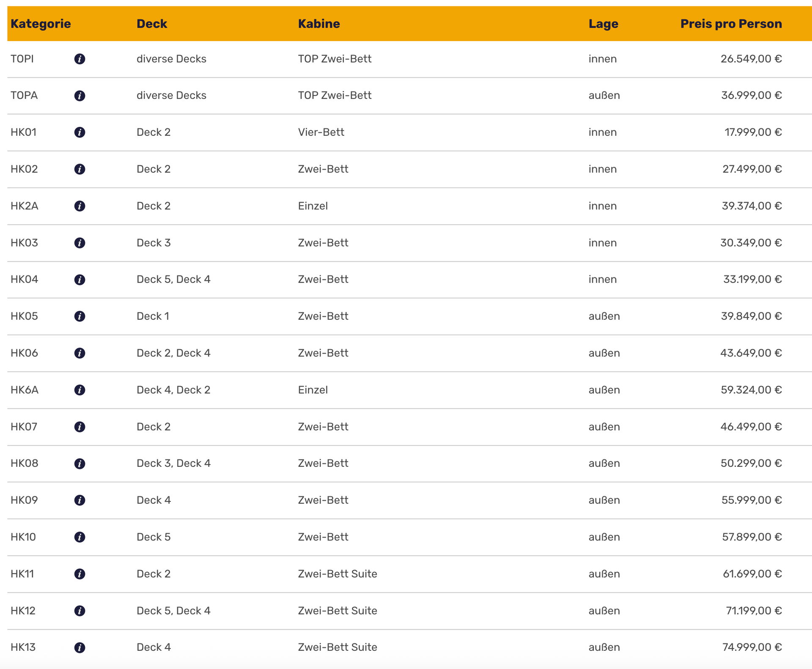Image resolution: width=812 pixels, height=669 pixels.
Task: Click the Kategorie column header
Action: [x=41, y=24]
